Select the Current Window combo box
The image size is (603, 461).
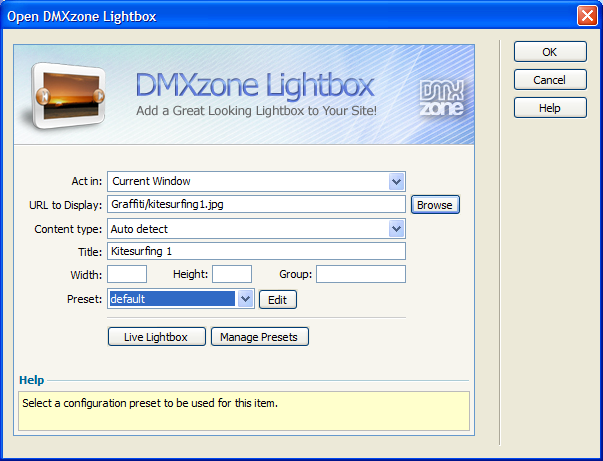(256, 181)
